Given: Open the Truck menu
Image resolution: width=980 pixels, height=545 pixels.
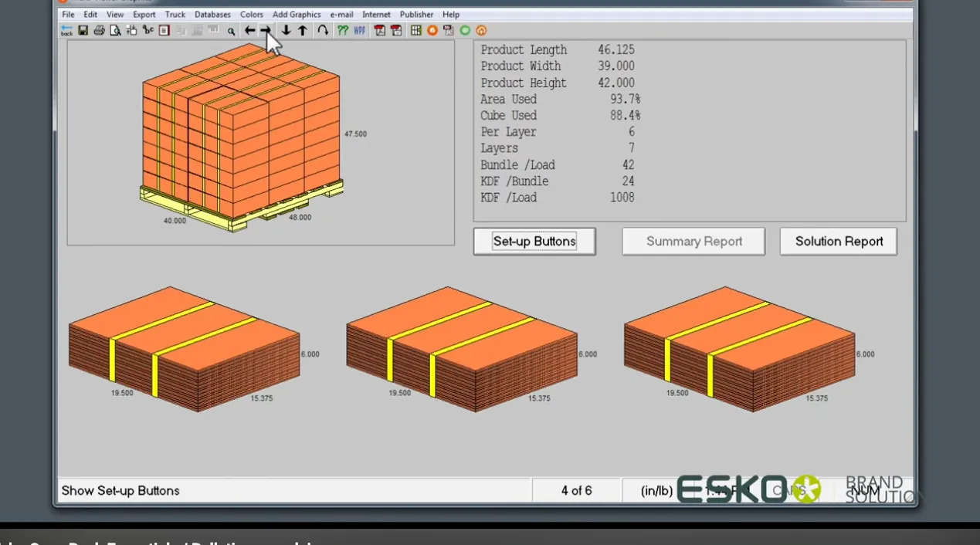Looking at the screenshot, I should tap(175, 15).
